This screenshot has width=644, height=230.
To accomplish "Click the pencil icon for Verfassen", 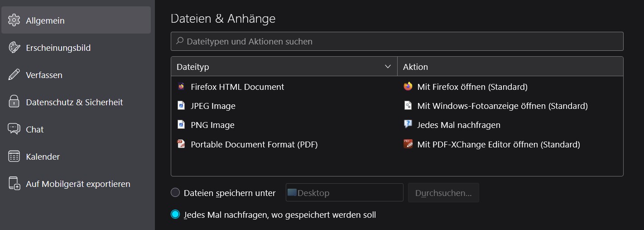I will 14,75.
